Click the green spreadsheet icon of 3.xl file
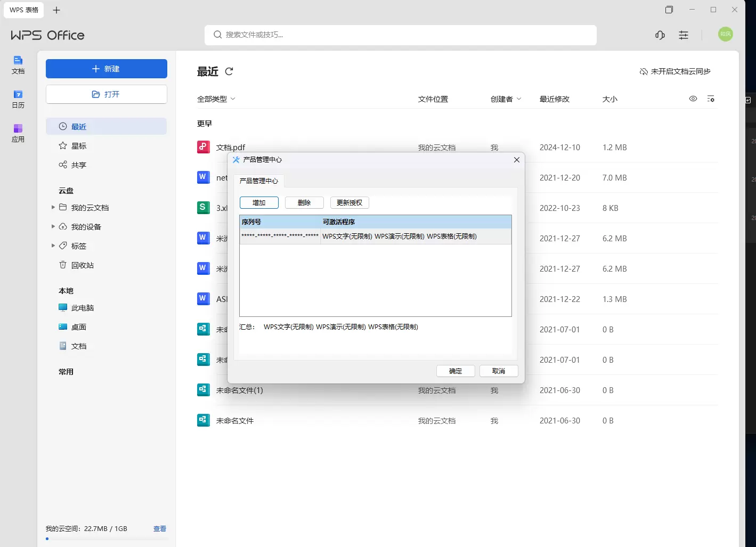Image resolution: width=756 pixels, height=547 pixels. pyautogui.click(x=204, y=208)
